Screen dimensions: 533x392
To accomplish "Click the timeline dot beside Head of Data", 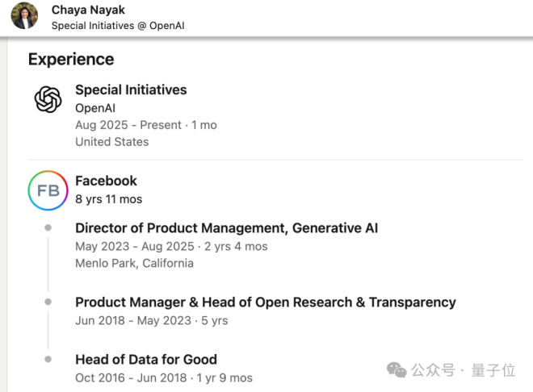I will coord(48,360).
